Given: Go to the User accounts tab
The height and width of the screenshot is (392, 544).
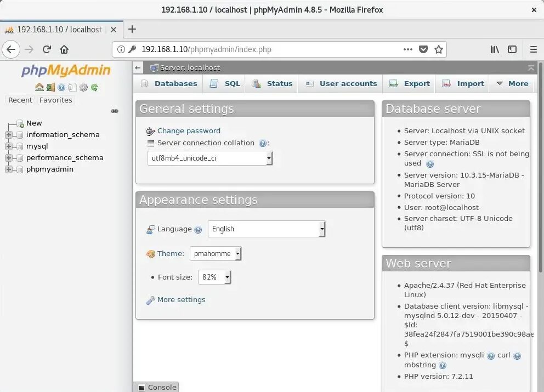Looking at the screenshot, I should [x=341, y=83].
